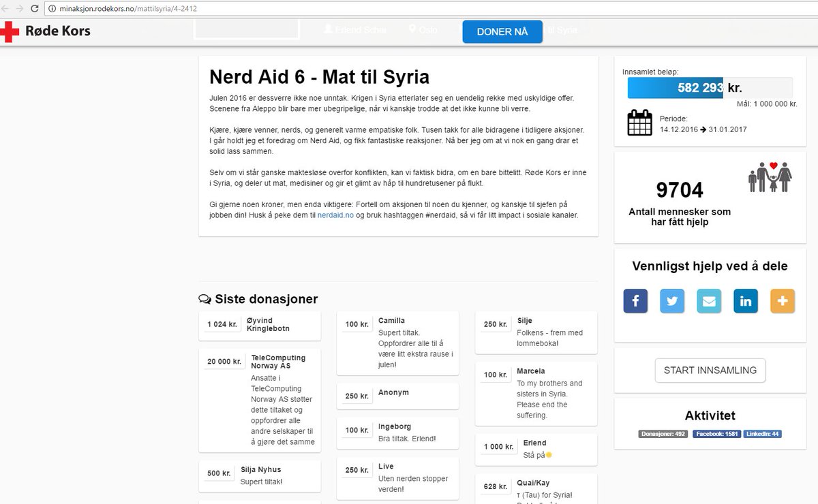Select the LinkedIn share icon
The image size is (818, 504).
[746, 301]
